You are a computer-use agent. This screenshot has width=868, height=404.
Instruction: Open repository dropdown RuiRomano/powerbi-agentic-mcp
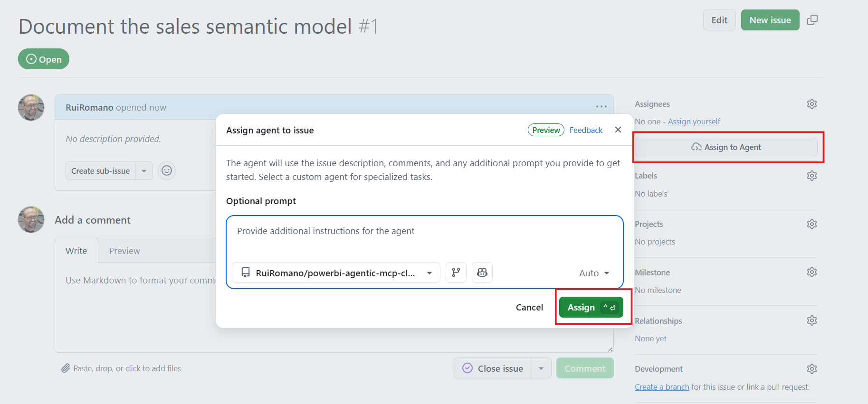[336, 272]
